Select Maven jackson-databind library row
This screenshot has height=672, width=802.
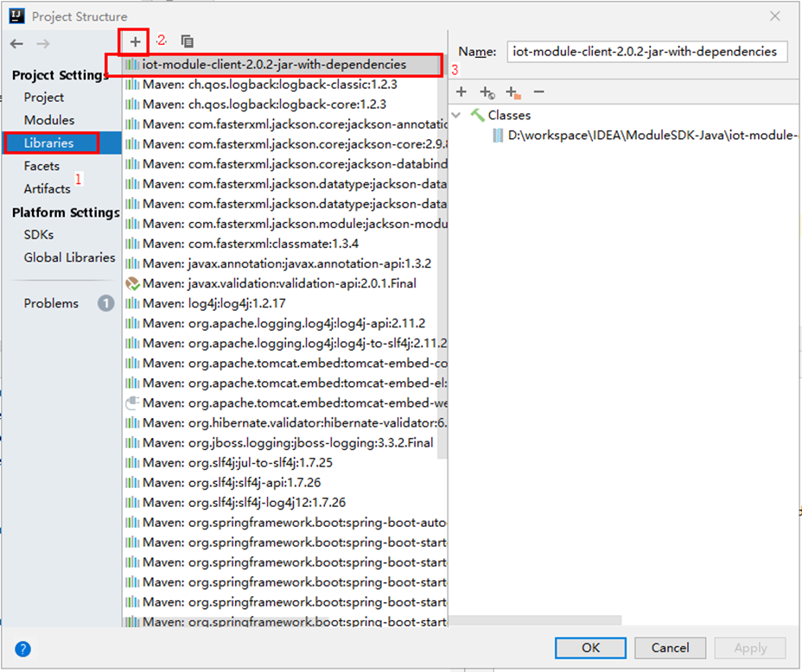click(x=285, y=164)
